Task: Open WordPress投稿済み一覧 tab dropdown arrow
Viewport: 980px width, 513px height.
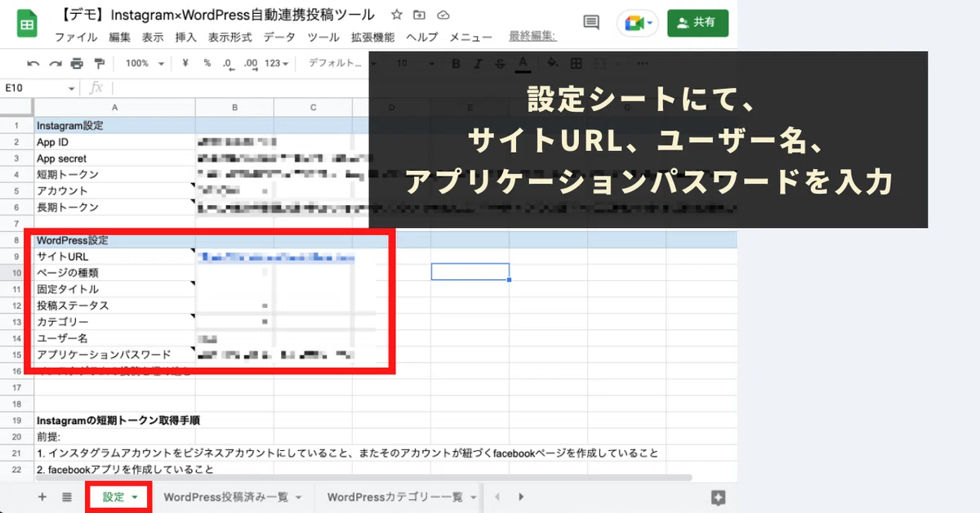Action: tap(299, 497)
